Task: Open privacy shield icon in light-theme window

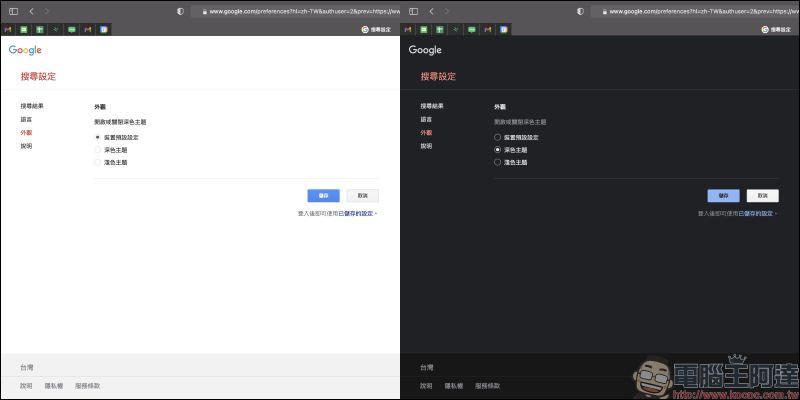Action: point(180,11)
